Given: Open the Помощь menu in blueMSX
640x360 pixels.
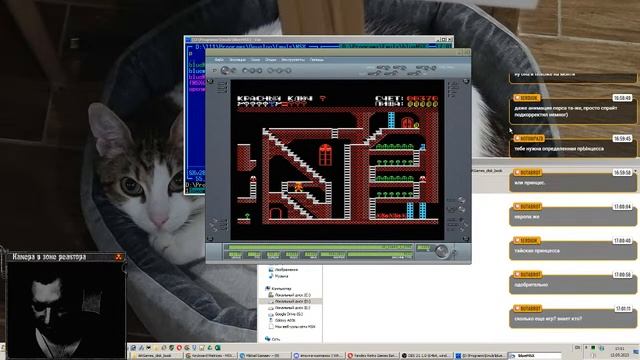Looking at the screenshot, I should [316, 60].
